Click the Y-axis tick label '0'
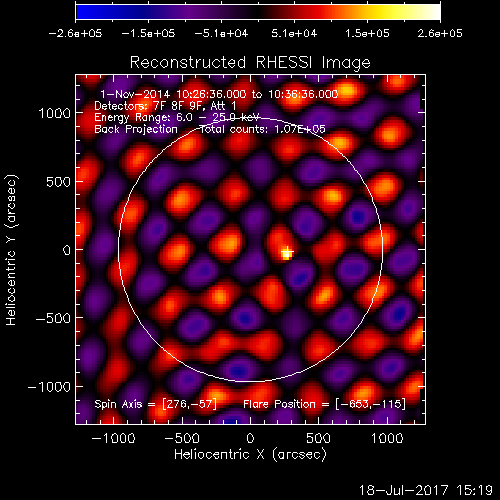Image resolution: width=500 pixels, height=500 pixels. [x=67, y=250]
